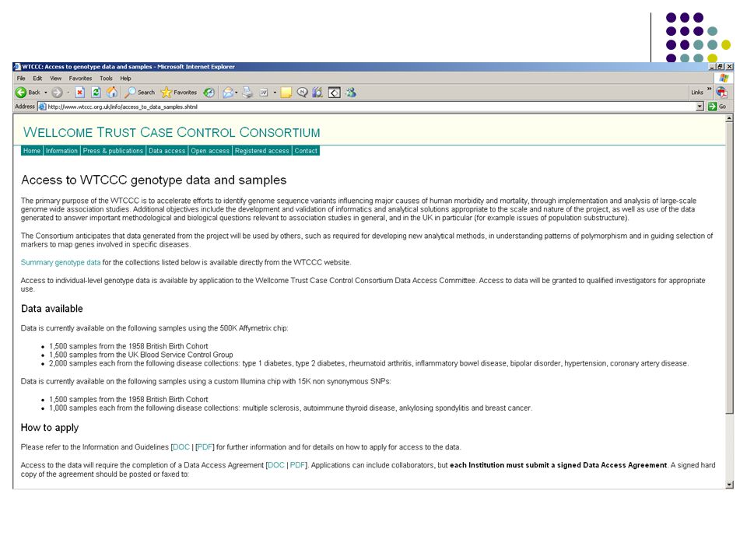Stop page loading with red X icon
This screenshot has height=560, width=747.
(x=80, y=93)
